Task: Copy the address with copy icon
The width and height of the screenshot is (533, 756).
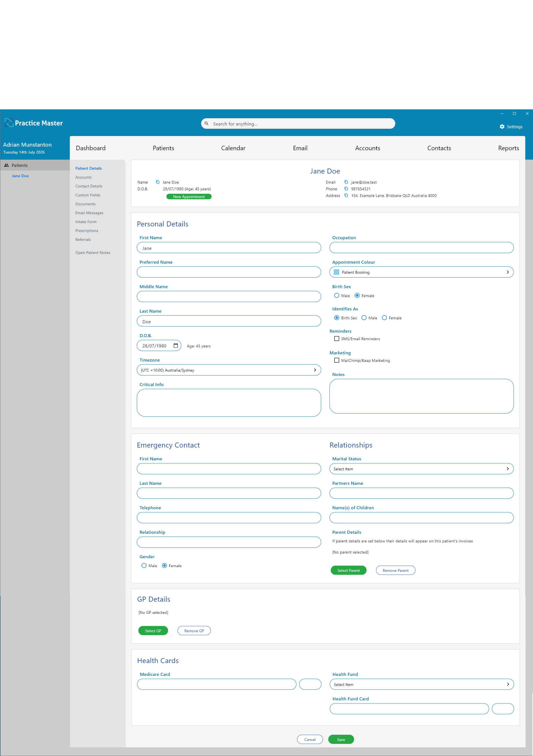Action: click(x=346, y=195)
